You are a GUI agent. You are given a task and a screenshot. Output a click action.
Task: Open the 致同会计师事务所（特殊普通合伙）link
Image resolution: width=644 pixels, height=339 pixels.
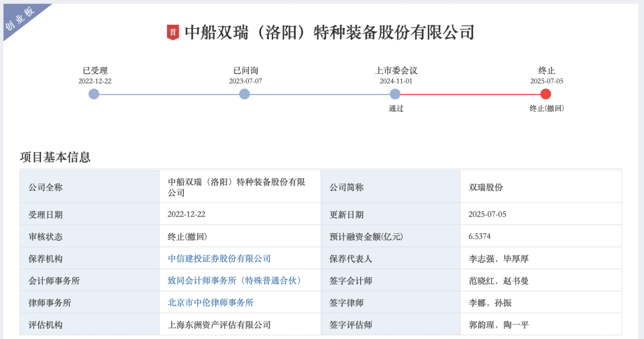[x=236, y=281]
